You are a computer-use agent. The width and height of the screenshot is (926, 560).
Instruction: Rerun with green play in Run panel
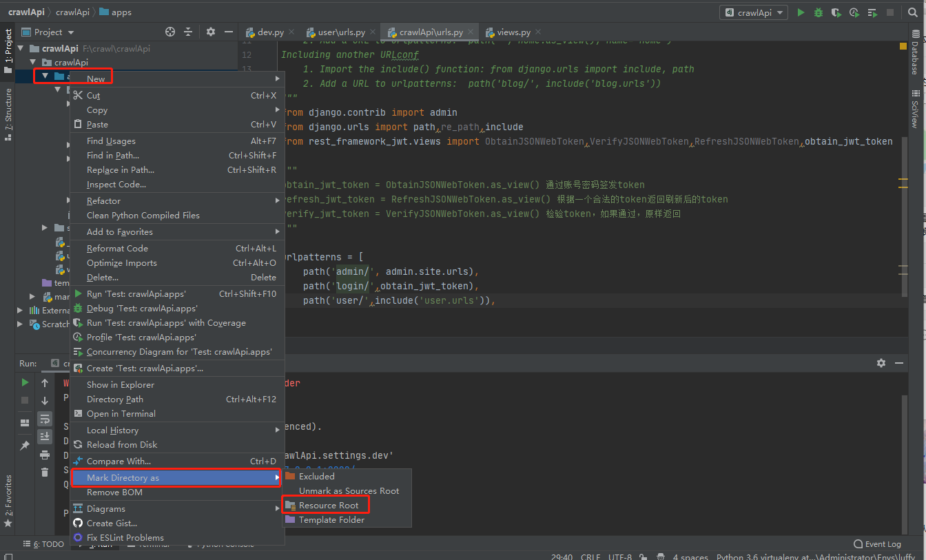(x=25, y=382)
